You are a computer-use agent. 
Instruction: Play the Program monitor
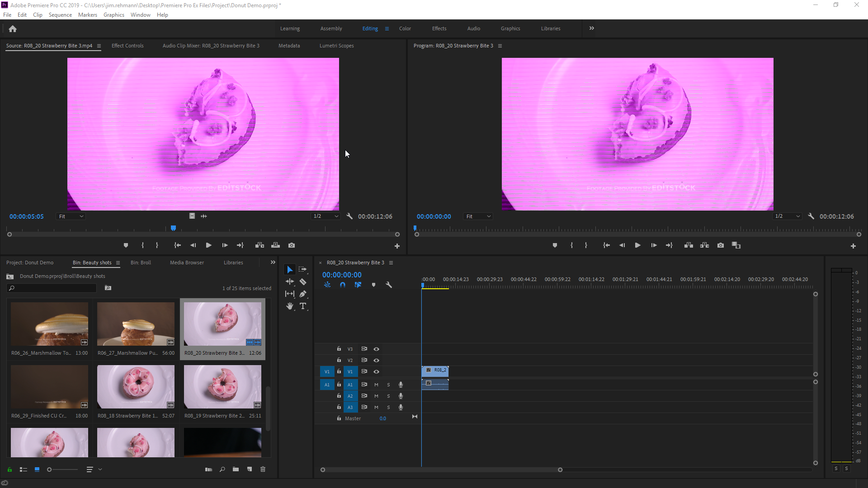coord(637,245)
